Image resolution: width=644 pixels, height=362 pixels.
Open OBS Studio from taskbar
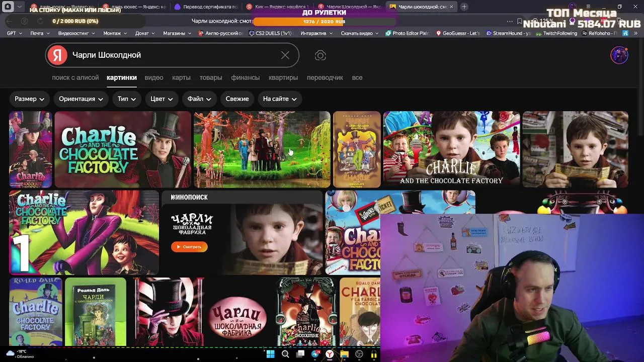point(359,354)
